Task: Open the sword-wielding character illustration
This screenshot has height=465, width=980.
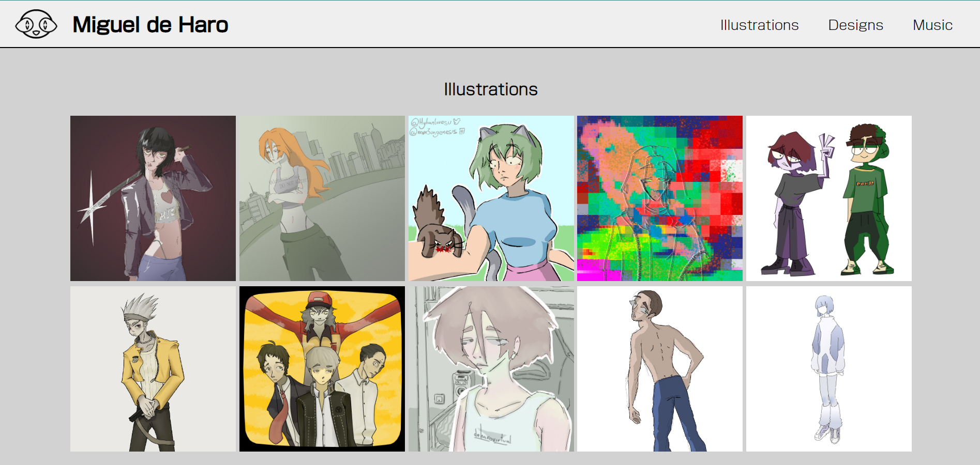Action: (x=153, y=198)
